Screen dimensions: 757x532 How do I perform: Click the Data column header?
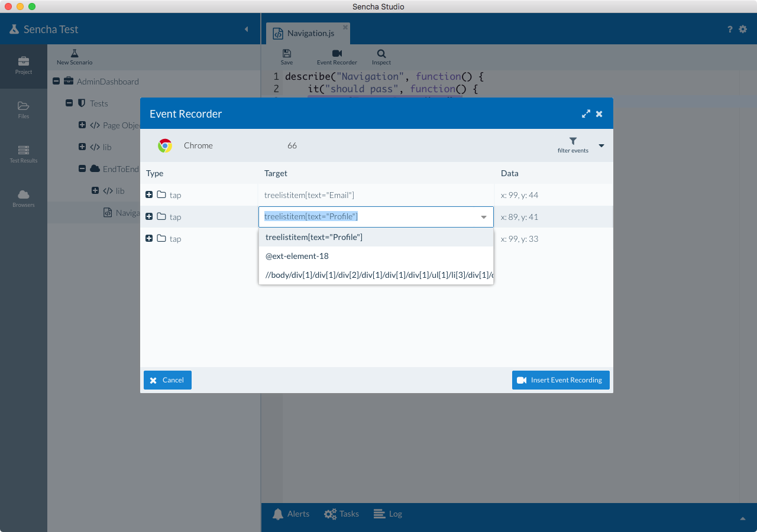(x=554, y=173)
